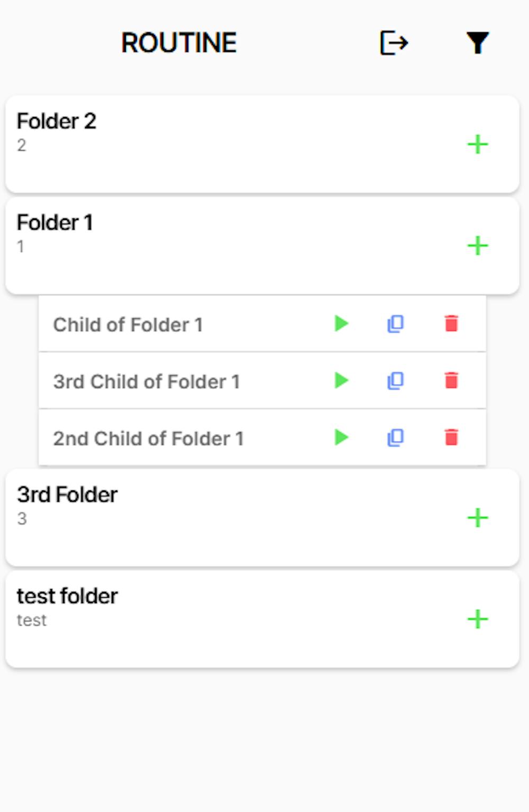The height and width of the screenshot is (812, 529).
Task: Duplicate 3rd Child of Folder 1
Action: [396, 381]
